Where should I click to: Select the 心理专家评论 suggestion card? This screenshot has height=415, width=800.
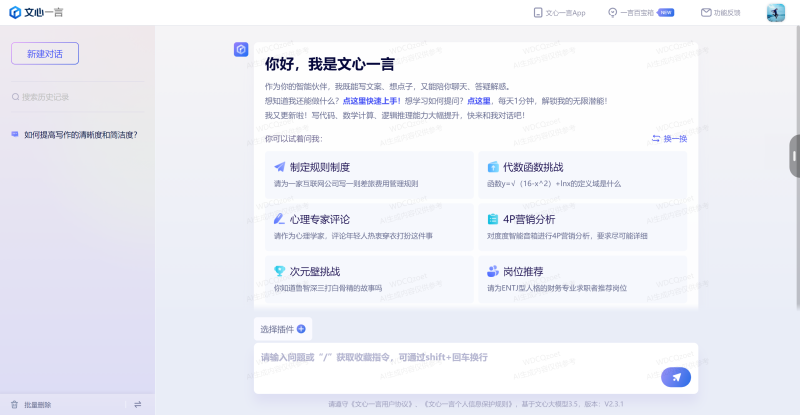tap(369, 227)
